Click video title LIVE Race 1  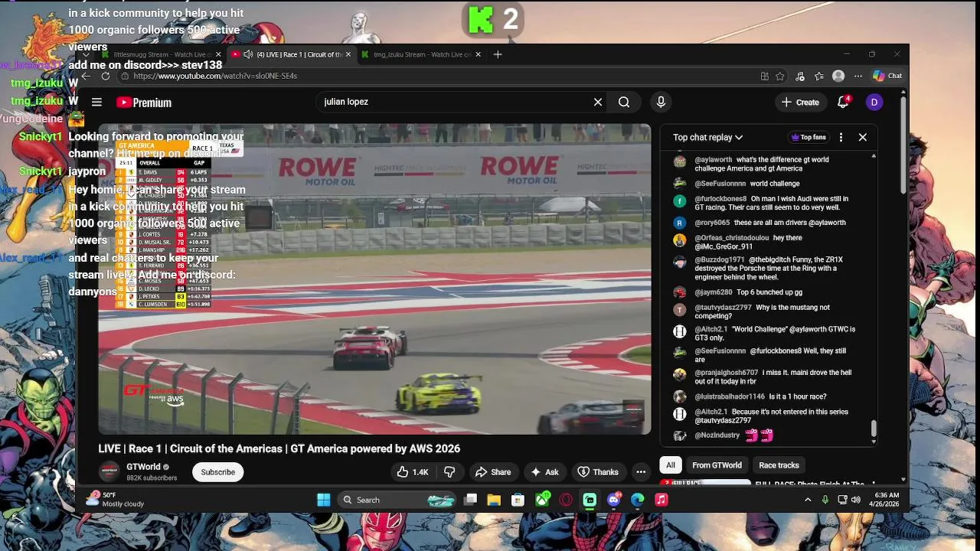tap(279, 448)
